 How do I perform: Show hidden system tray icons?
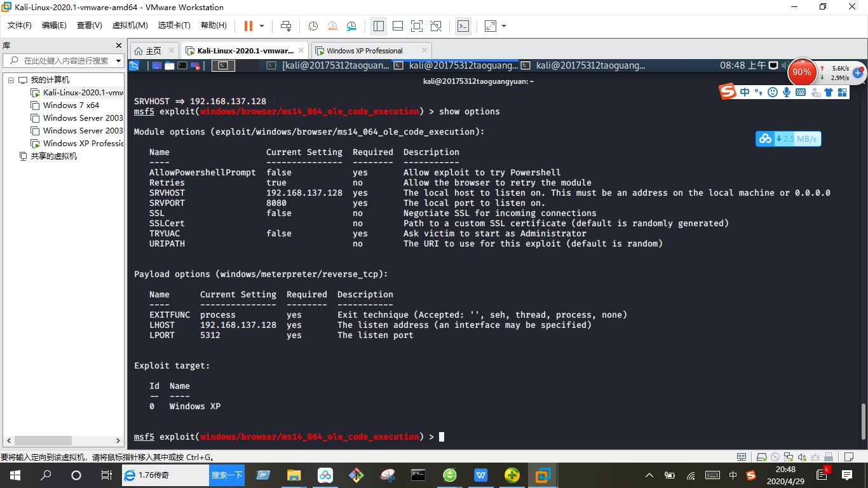(x=649, y=475)
